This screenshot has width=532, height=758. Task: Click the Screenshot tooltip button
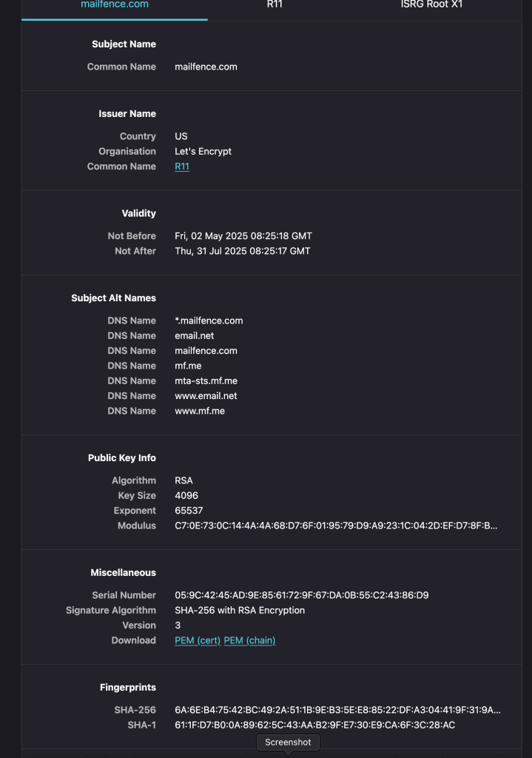(x=288, y=742)
